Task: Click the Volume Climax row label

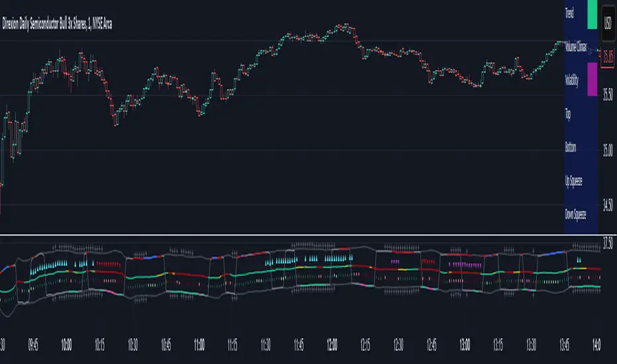Action: point(576,46)
